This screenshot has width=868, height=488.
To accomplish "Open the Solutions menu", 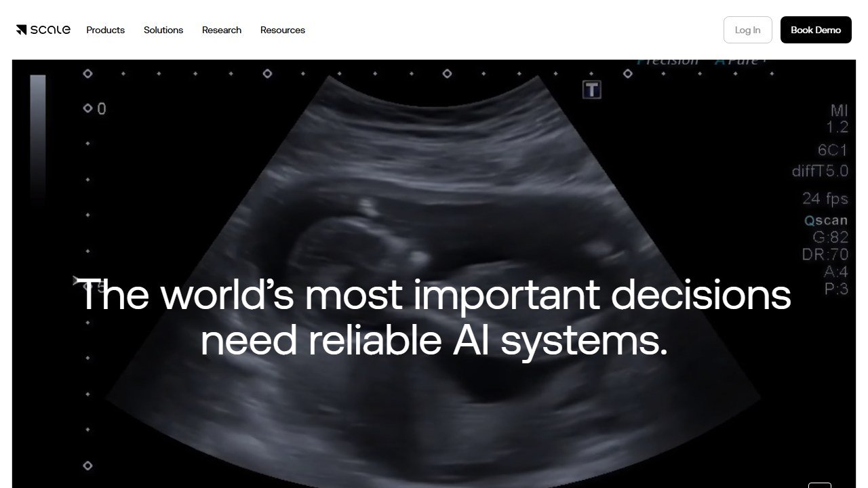I will 163,30.
